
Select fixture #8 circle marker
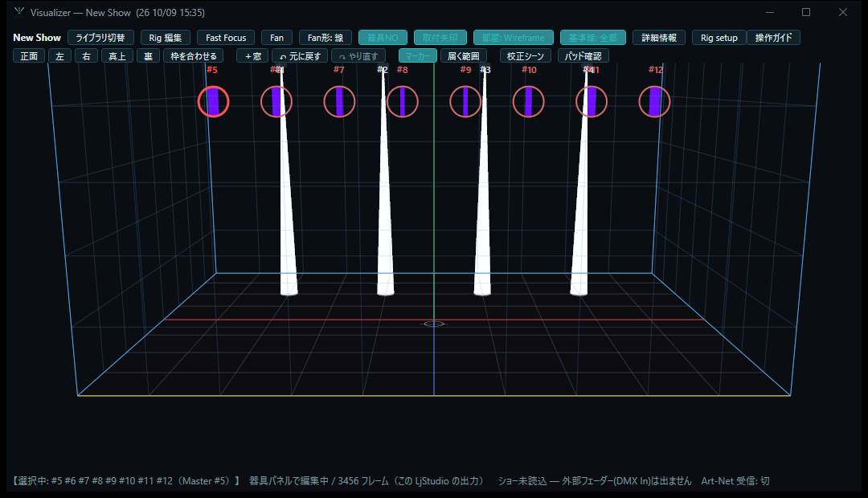[403, 102]
